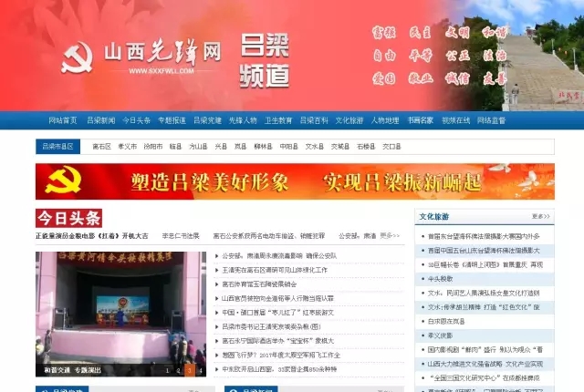The width and height of the screenshot is (584, 392).
Task: Select 临县 district link
Action: [175, 147]
